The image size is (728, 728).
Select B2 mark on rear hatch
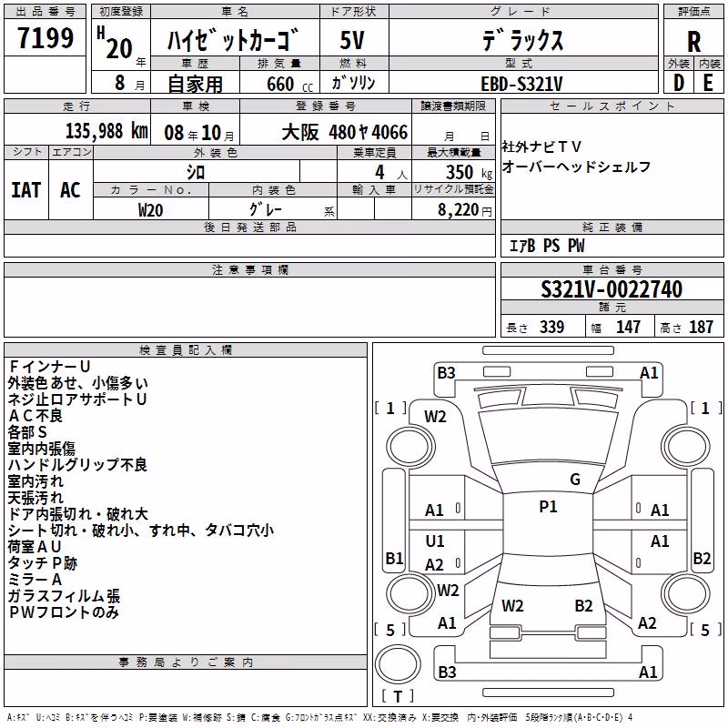coord(583,606)
